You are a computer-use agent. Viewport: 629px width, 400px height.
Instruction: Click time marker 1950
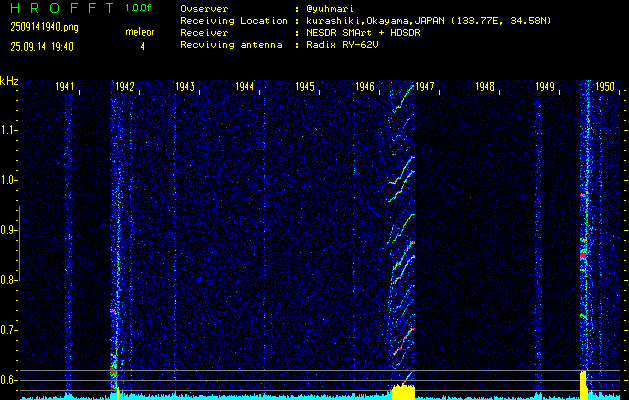tap(605, 86)
